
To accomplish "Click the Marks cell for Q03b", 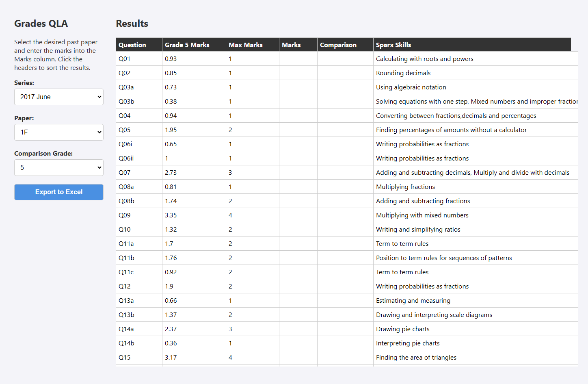I will point(298,102).
